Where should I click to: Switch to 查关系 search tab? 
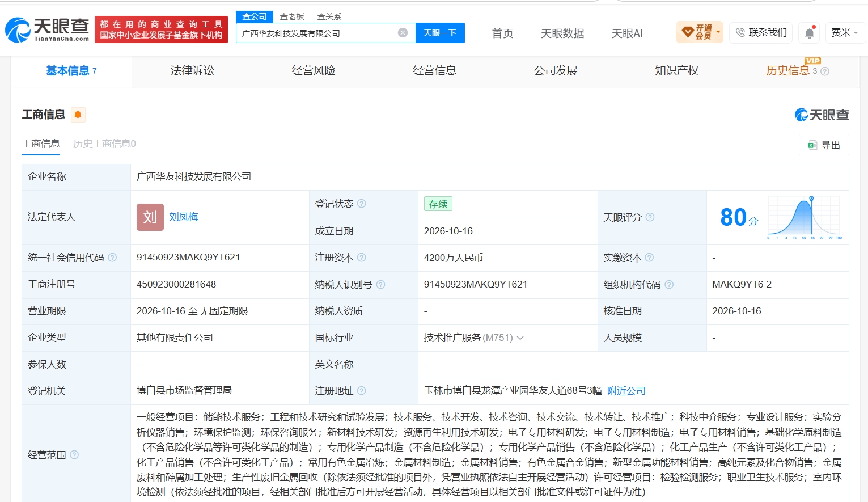click(x=329, y=16)
